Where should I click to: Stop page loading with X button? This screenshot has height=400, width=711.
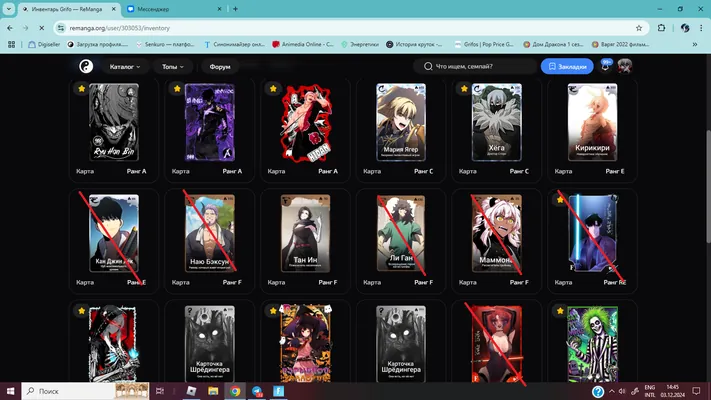tap(41, 28)
